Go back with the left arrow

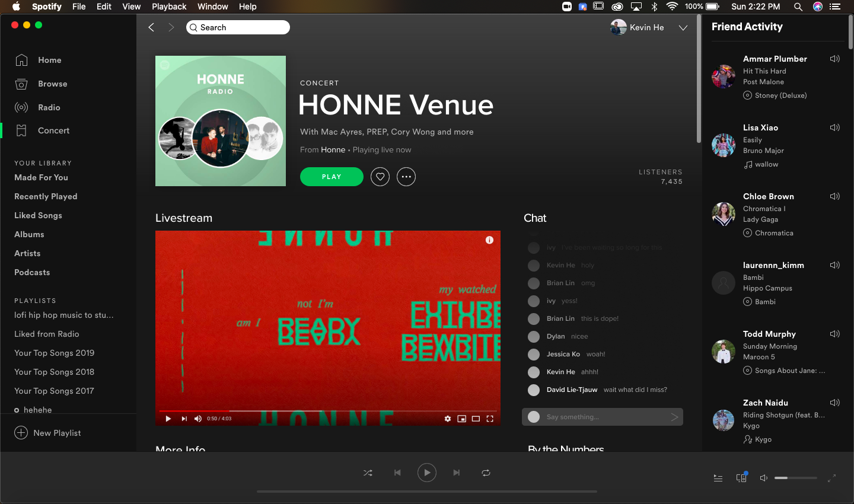tap(151, 27)
